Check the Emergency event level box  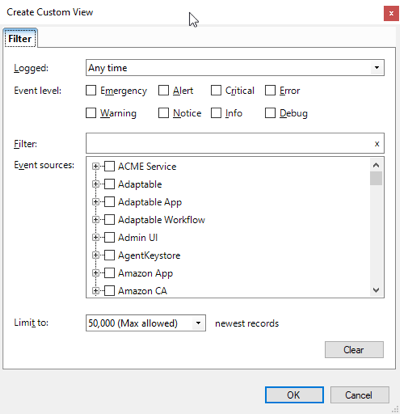pyautogui.click(x=91, y=90)
